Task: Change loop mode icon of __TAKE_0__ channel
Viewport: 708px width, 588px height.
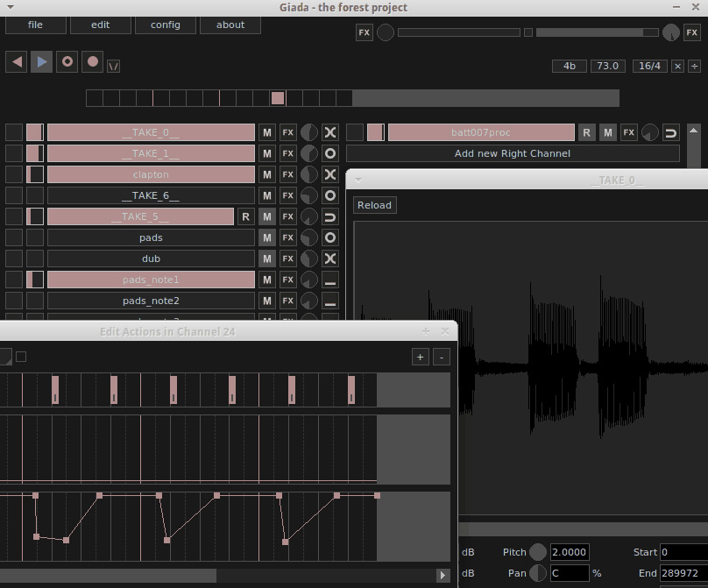Action: coord(330,132)
